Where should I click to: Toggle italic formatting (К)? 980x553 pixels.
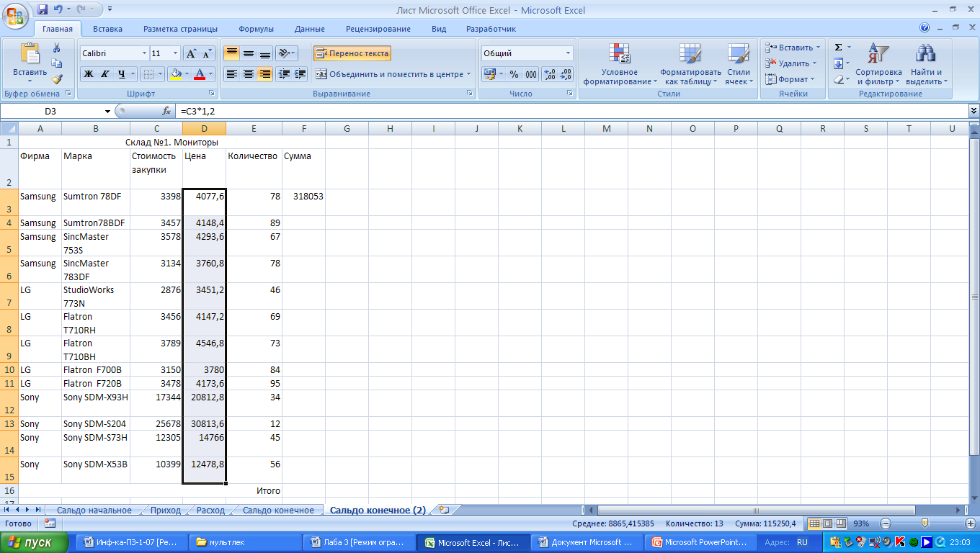click(104, 74)
